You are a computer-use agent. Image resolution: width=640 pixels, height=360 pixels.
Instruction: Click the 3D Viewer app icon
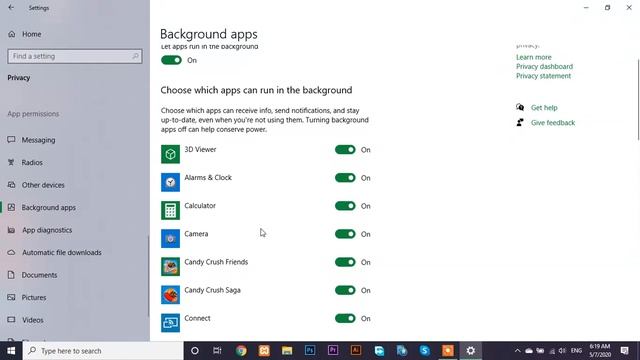pos(170,154)
